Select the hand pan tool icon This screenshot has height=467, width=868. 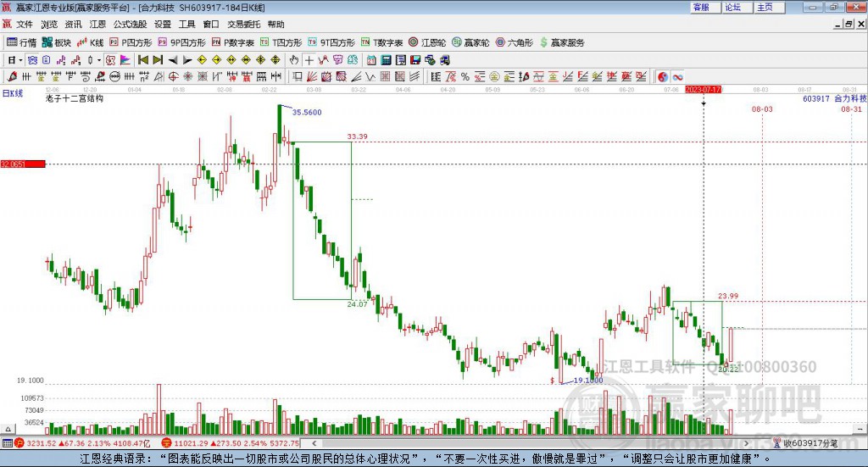294,60
